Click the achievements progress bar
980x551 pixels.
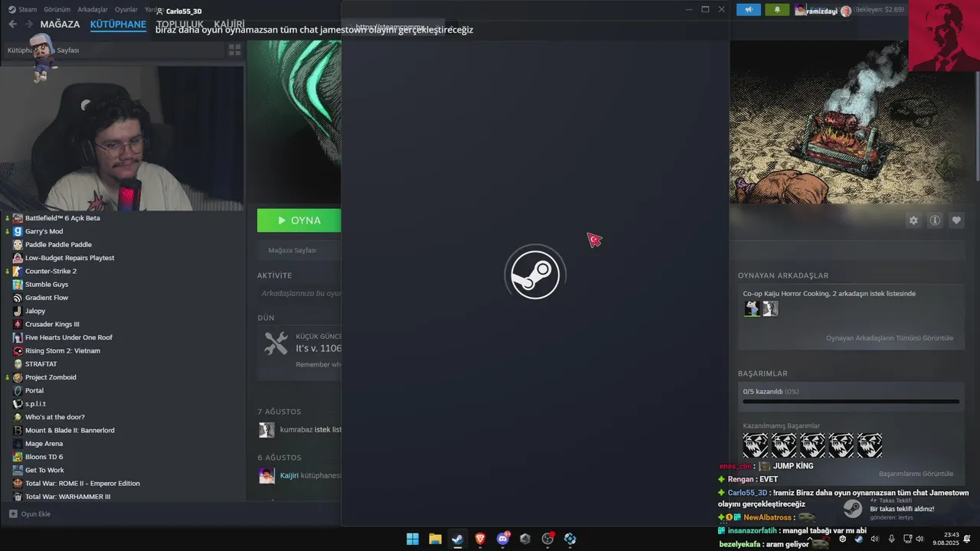point(851,401)
